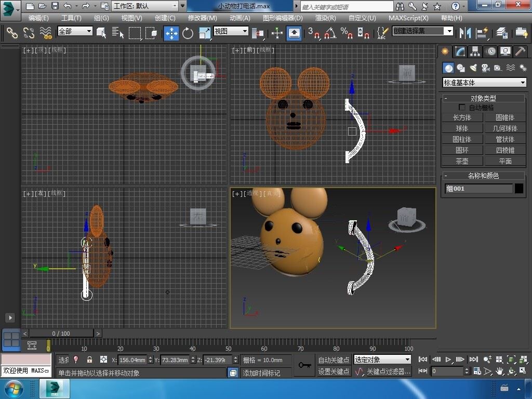This screenshot has width=532, height=399.
Task: Open the 渲染(R) menu
Action: point(325,18)
